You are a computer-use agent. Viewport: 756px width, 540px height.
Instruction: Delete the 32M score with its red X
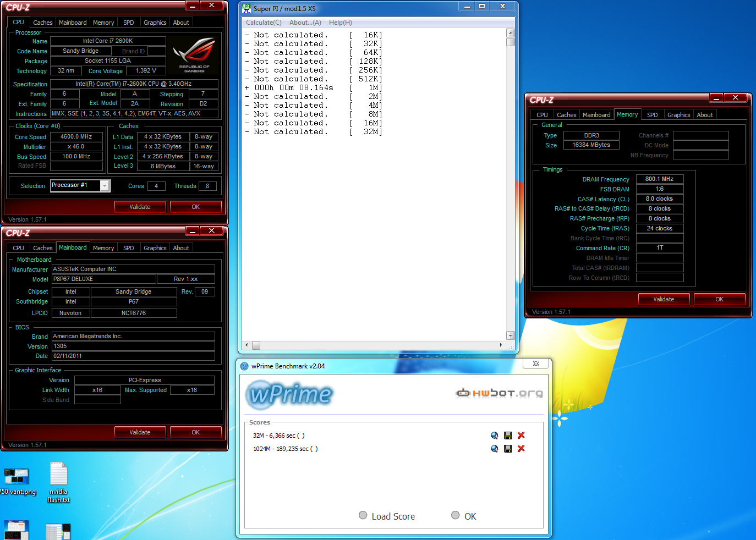click(x=521, y=436)
